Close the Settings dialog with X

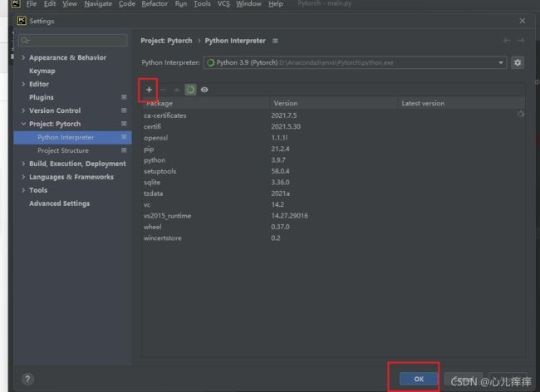(x=522, y=21)
